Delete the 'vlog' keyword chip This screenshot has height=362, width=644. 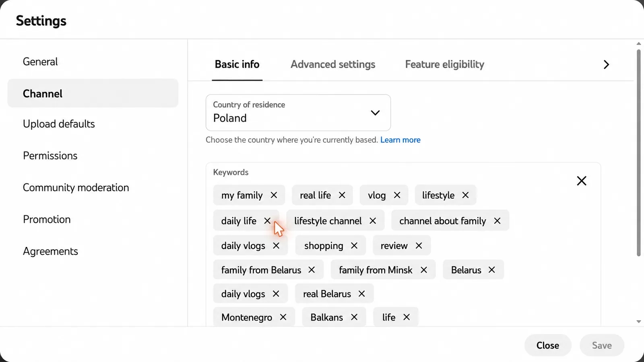(x=397, y=195)
